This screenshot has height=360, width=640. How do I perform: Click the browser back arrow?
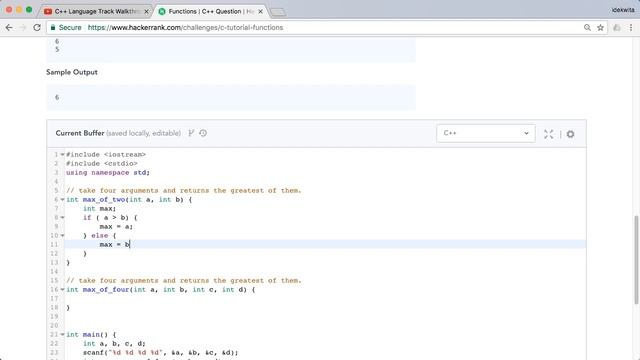tap(9, 28)
